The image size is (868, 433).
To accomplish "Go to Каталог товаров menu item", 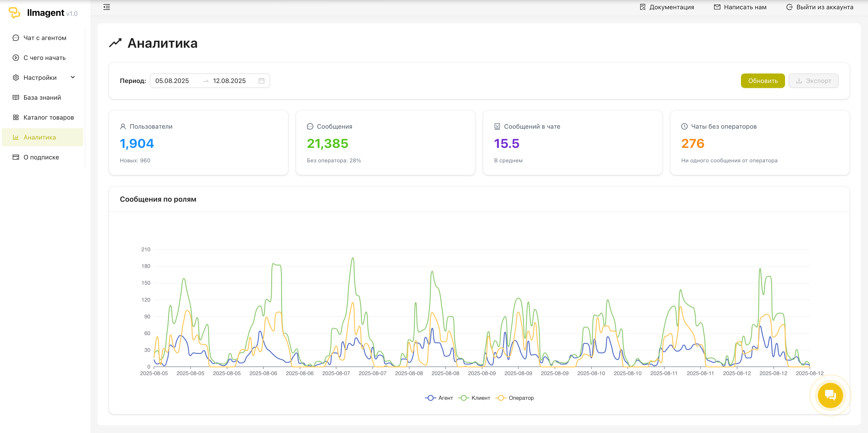I will (x=49, y=117).
